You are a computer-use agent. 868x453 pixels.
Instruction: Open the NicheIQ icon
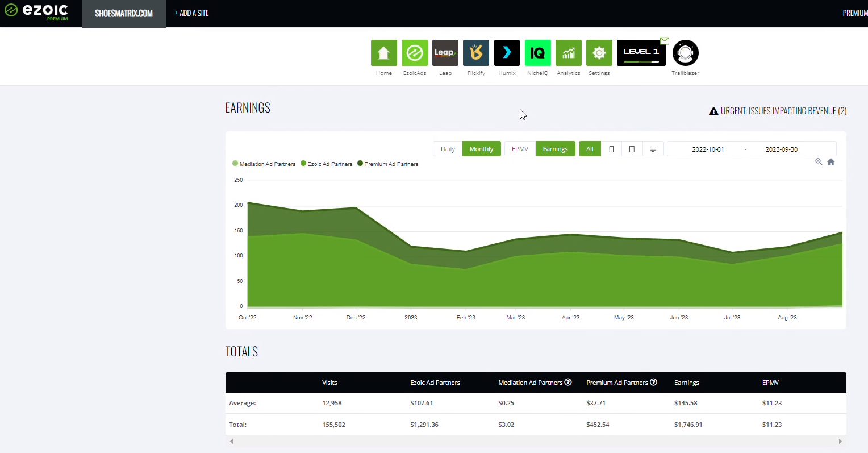pos(538,53)
